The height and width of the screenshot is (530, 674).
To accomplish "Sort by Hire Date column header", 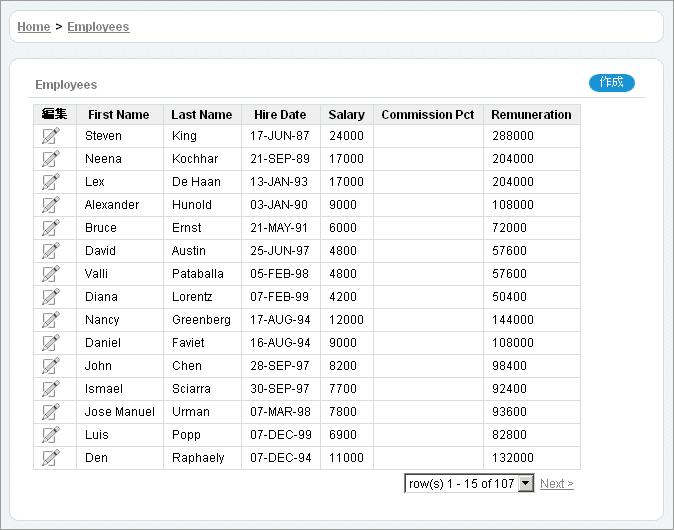I will click(280, 115).
